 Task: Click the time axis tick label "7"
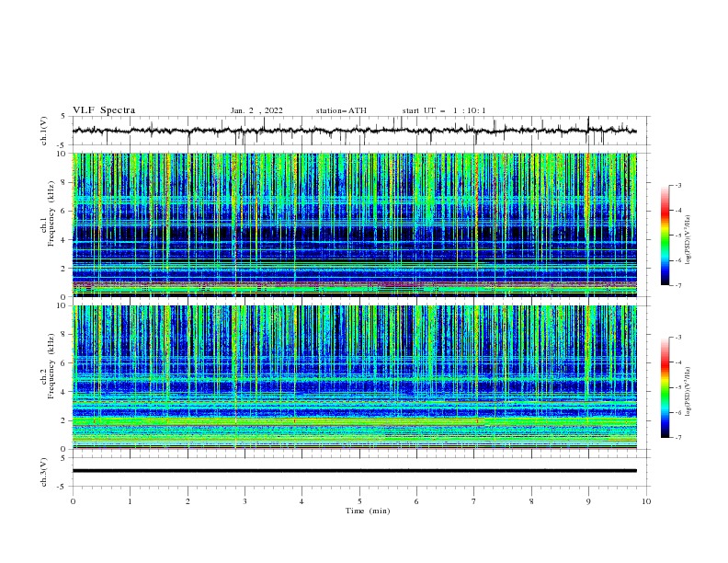pyautogui.click(x=474, y=501)
